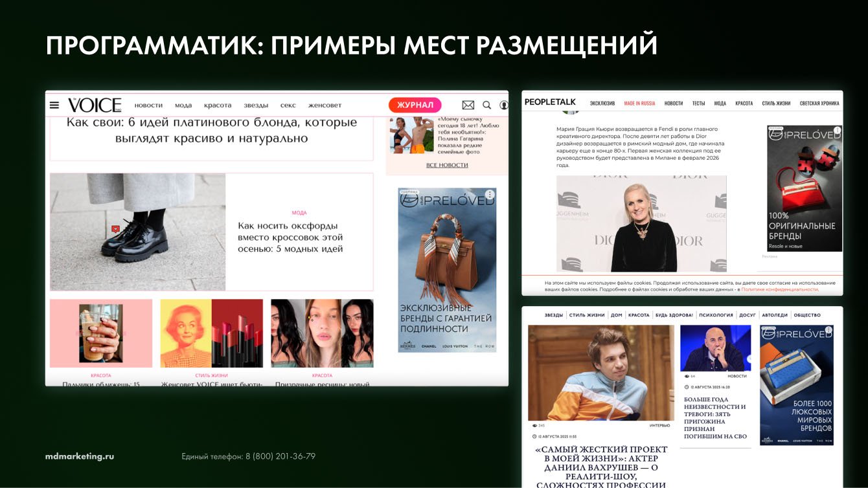The image size is (868, 488).
Task: Open the «звезды» section on The Voice
Action: tap(256, 105)
